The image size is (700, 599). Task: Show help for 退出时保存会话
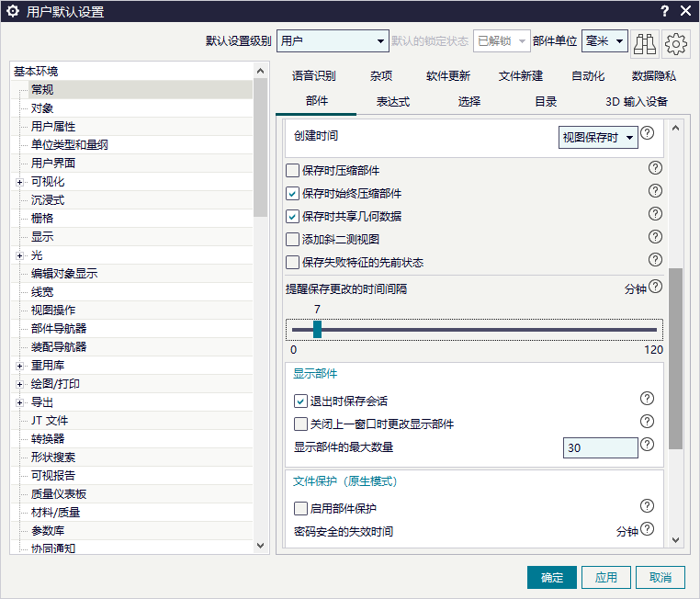point(648,398)
